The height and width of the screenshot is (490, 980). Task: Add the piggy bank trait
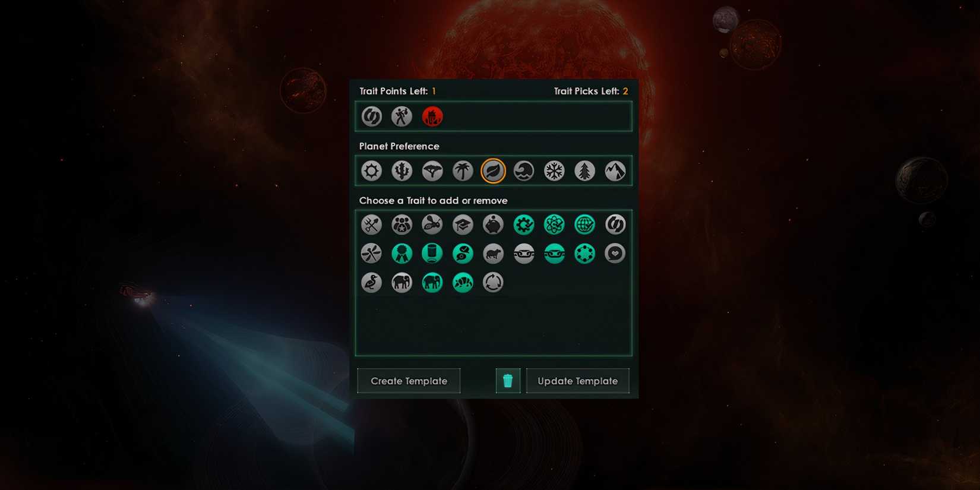tap(493, 225)
